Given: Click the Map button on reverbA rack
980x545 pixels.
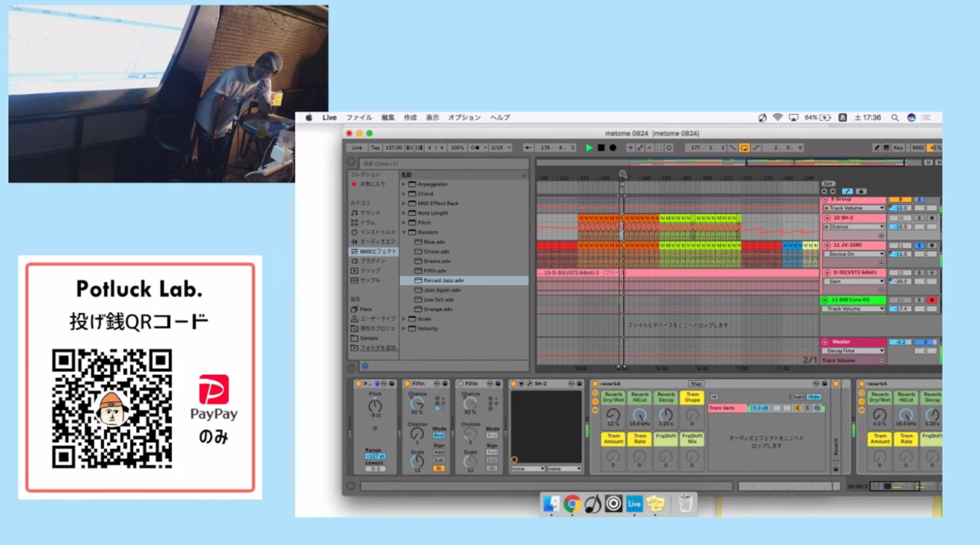Looking at the screenshot, I should point(696,383).
